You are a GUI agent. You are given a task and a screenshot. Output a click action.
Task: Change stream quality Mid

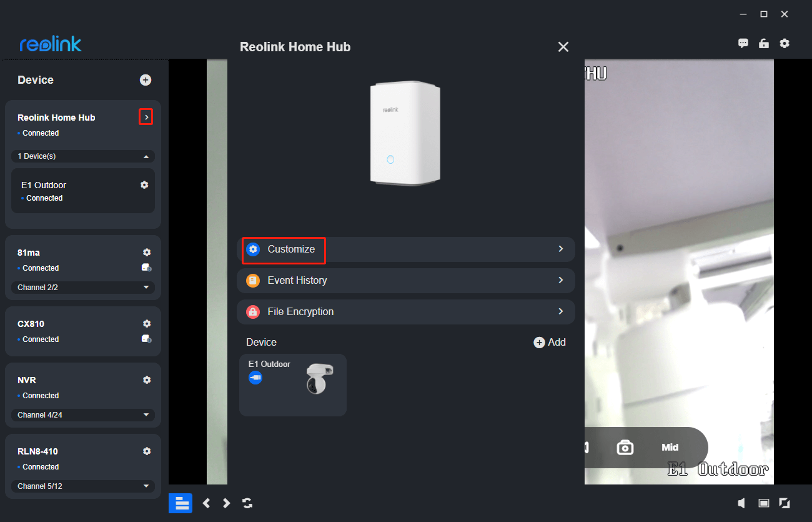670,448
